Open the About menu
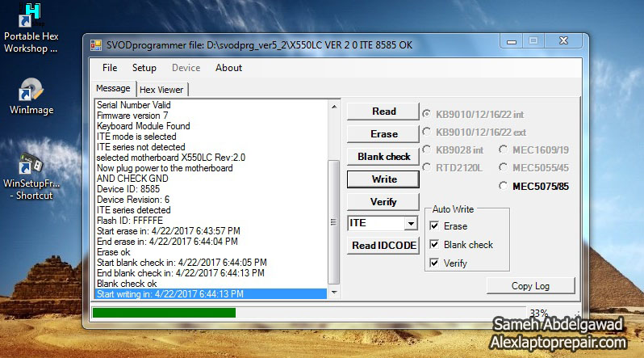This screenshot has width=644, height=358. click(x=228, y=68)
